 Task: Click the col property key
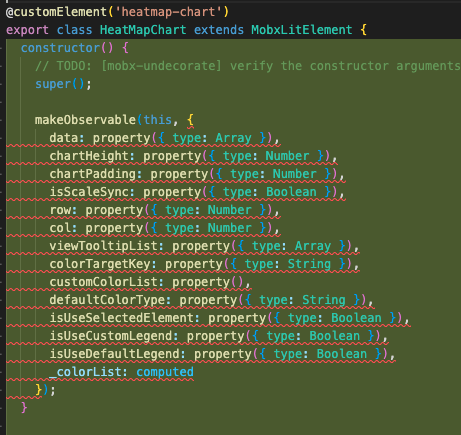[60, 228]
